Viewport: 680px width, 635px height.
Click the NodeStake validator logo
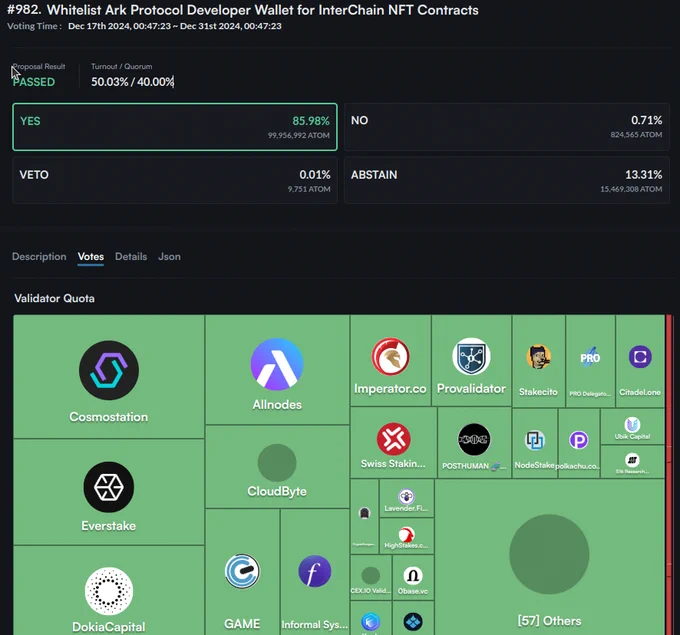tap(535, 440)
